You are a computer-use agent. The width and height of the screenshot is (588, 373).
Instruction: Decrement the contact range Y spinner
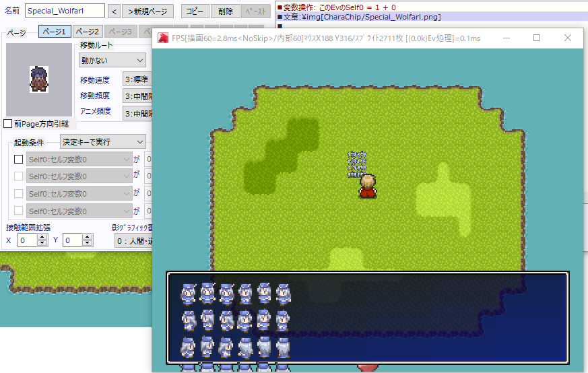tap(88, 243)
